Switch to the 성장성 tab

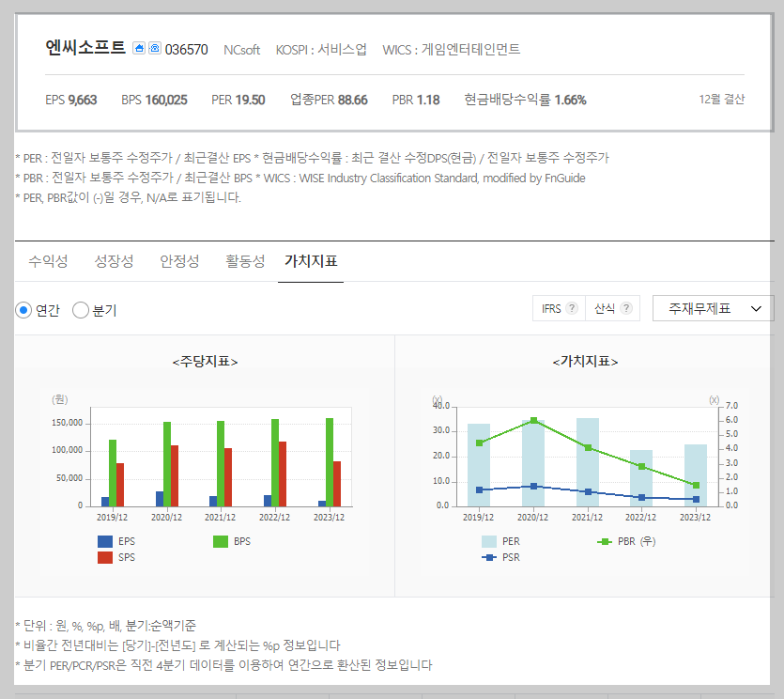pyautogui.click(x=114, y=260)
